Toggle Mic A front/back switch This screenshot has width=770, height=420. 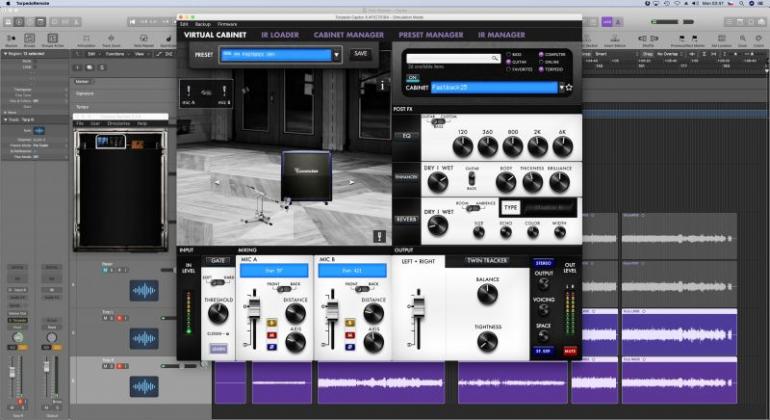pyautogui.click(x=284, y=289)
